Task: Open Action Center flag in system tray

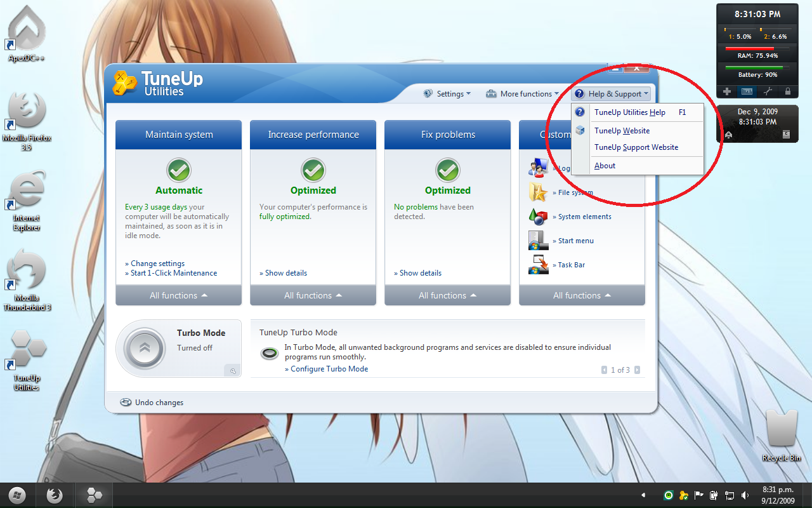Action: 699,495
